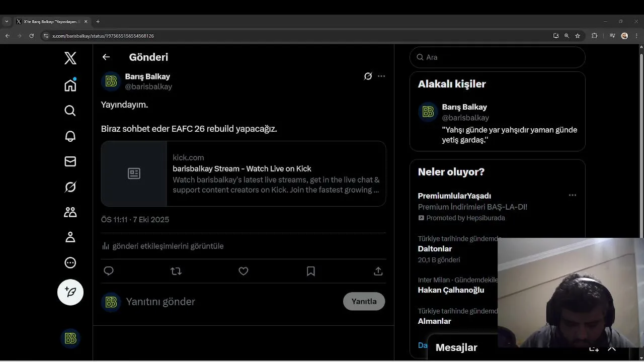This screenshot has width=644, height=362.
Task: Open the kick.com stream link card
Action: pos(244,173)
